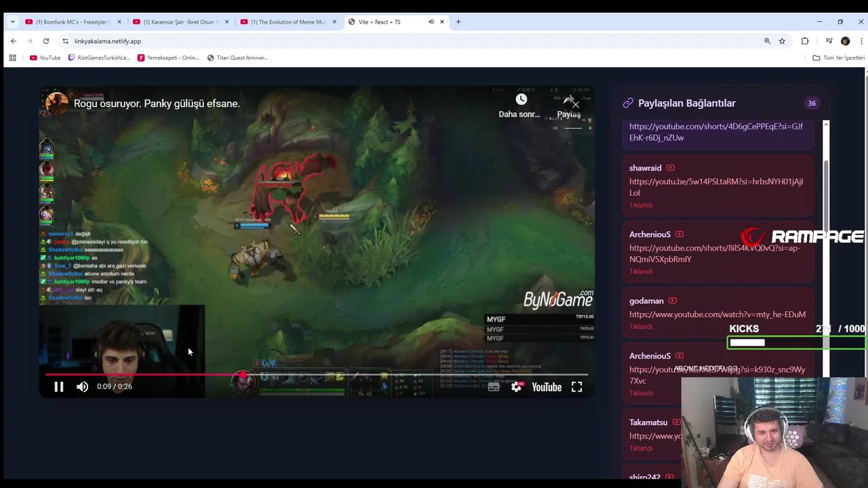Click the YouTube icon next to godaman
The image size is (868, 488).
[673, 301]
